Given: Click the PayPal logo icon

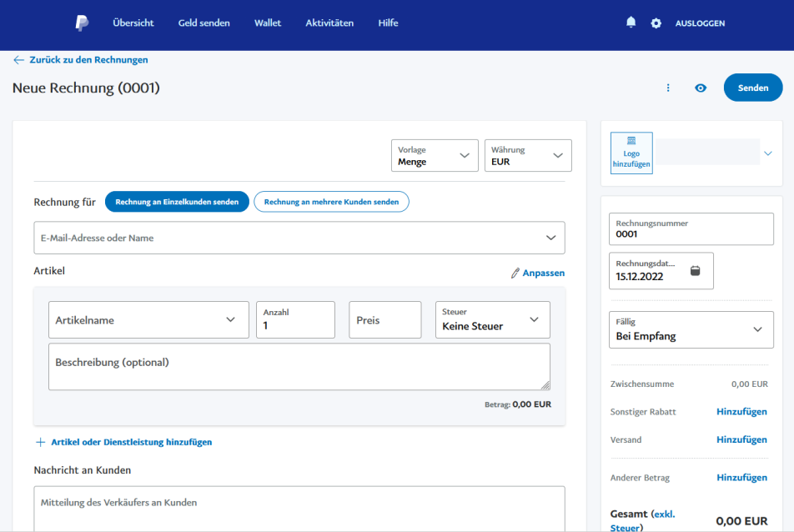Looking at the screenshot, I should coord(82,23).
